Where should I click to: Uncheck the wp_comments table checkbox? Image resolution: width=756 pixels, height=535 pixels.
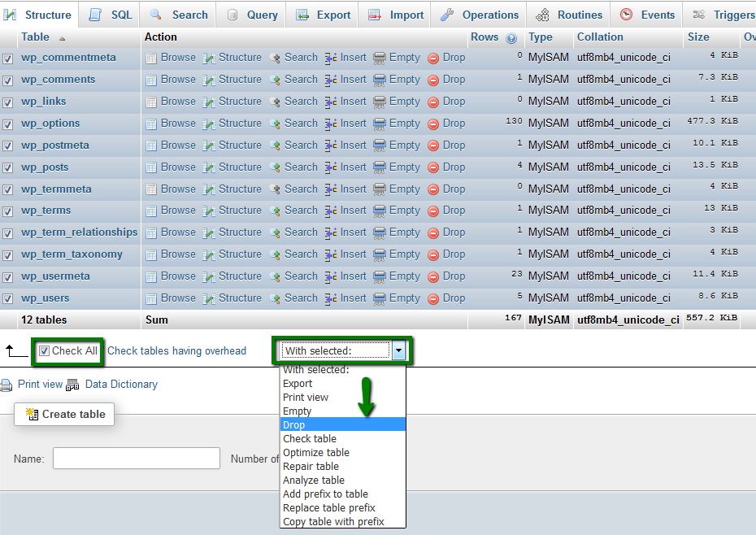[x=7, y=80]
